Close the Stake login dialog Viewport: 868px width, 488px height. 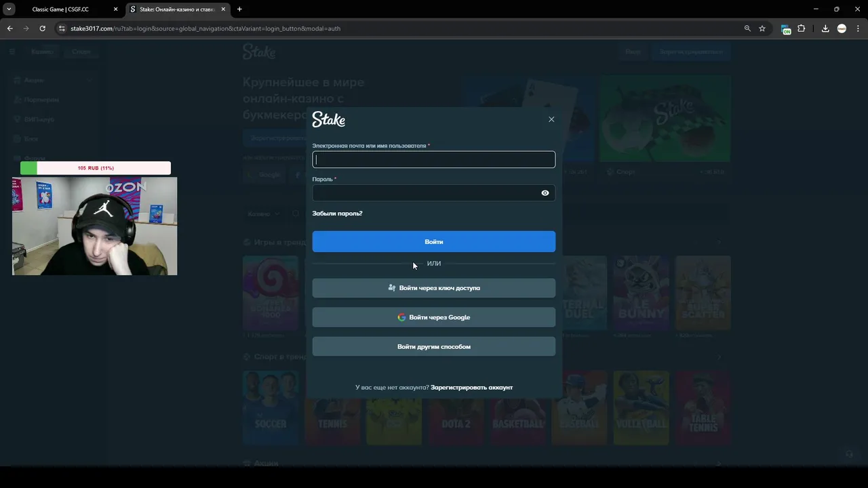coord(551,119)
